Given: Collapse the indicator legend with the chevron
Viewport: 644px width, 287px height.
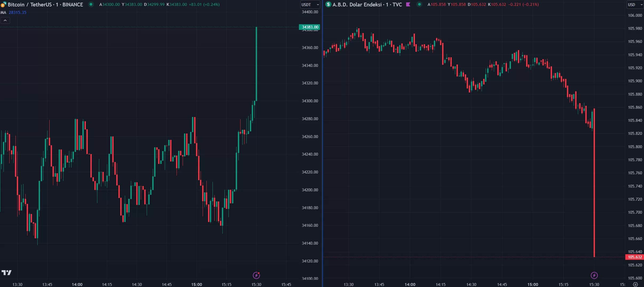Looking at the screenshot, I should point(5,20).
